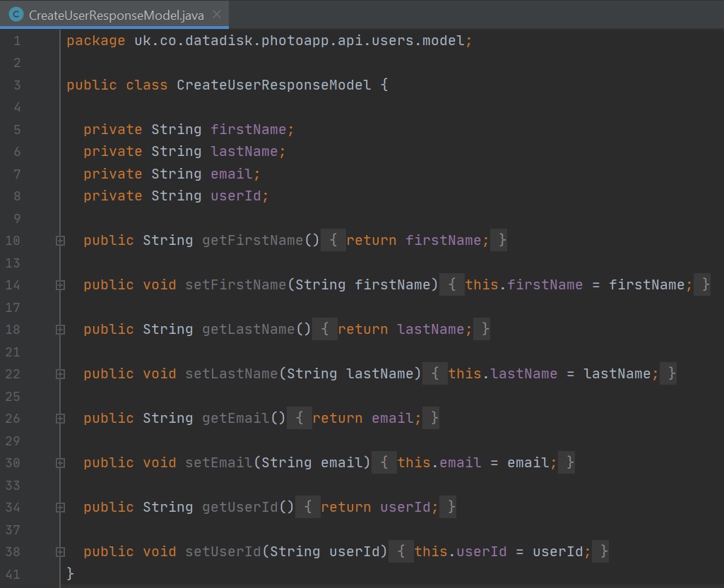Click the private userId field declaration
The height and width of the screenshot is (588, 724).
(x=239, y=196)
